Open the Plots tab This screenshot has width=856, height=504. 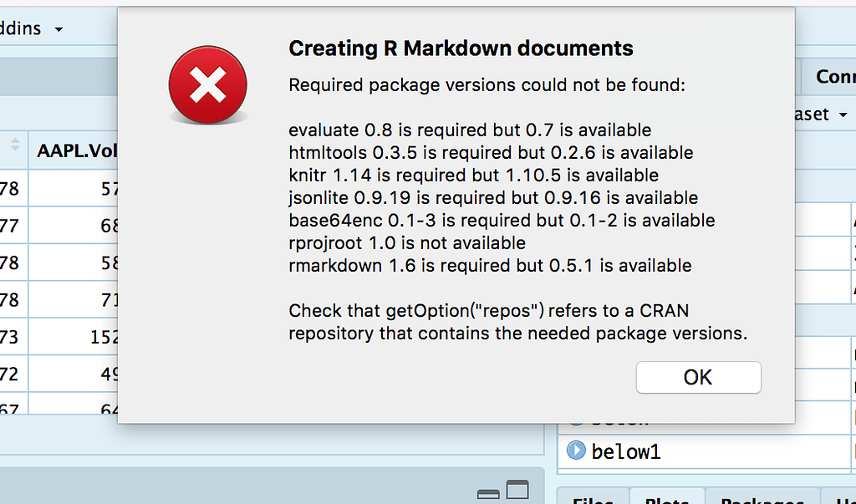[x=666, y=499]
